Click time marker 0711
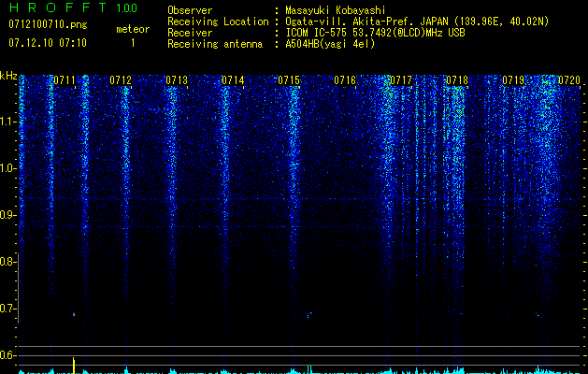Viewport: 588px width, 374px height. pos(65,80)
